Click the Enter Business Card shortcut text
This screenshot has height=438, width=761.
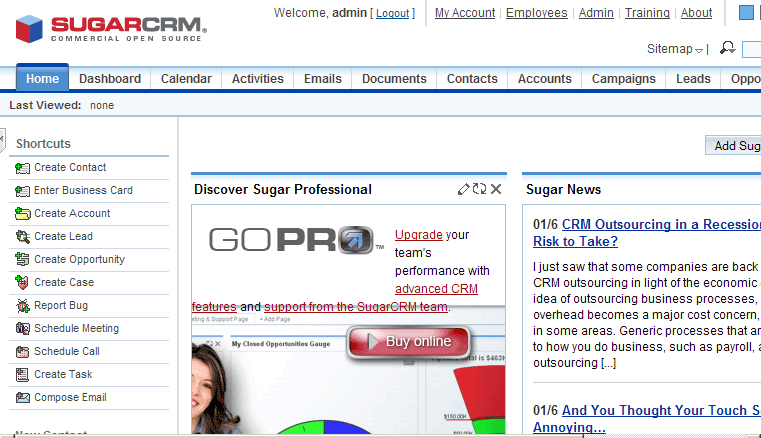[83, 190]
